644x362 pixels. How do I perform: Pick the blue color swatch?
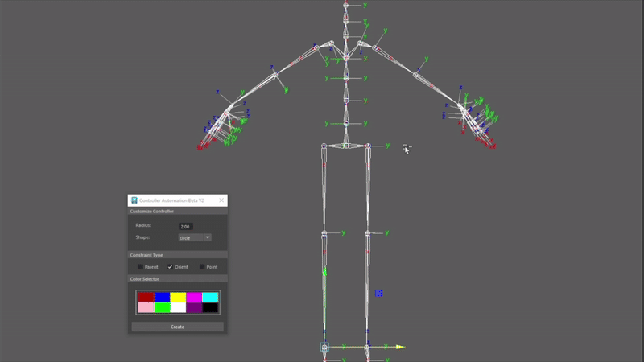pos(161,297)
